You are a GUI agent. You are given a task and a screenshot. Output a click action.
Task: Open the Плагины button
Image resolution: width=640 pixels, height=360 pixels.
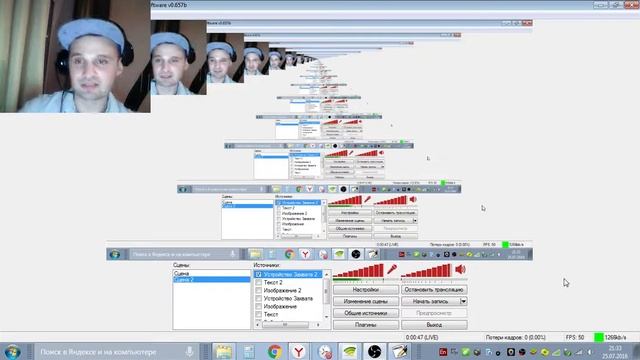(366, 325)
